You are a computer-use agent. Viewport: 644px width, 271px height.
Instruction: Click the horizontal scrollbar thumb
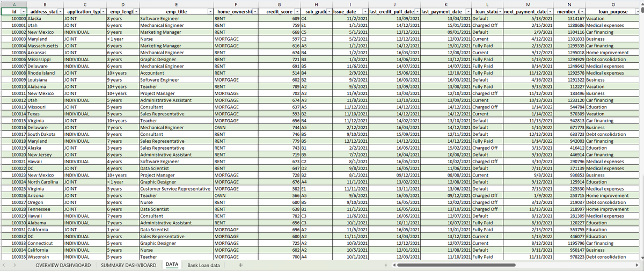pos(456,265)
